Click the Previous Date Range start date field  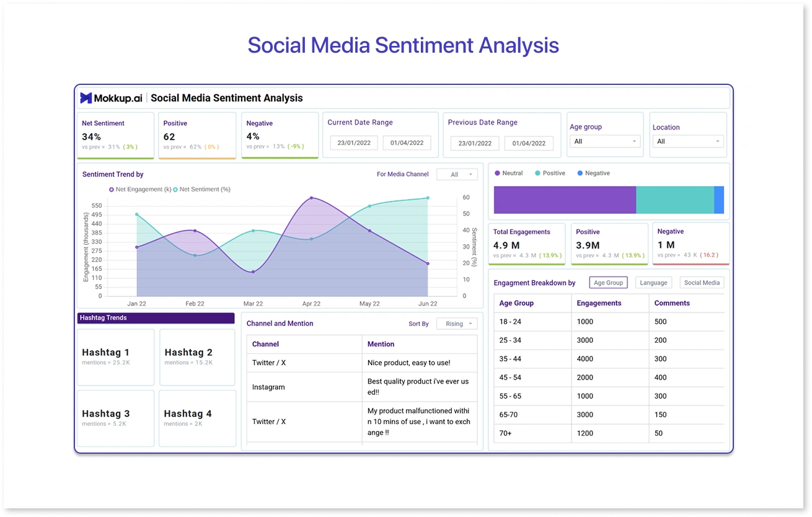pyautogui.click(x=475, y=143)
